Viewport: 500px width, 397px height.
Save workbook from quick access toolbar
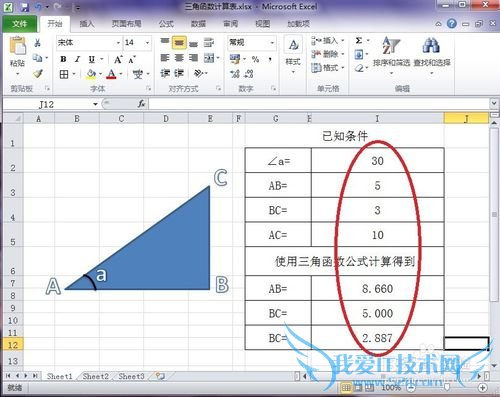25,7
